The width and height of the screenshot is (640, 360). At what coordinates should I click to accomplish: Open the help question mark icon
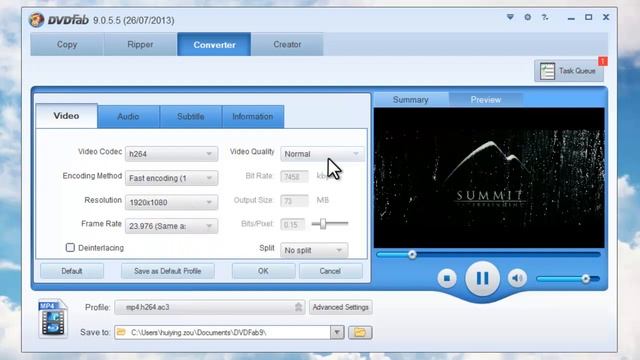pyautogui.click(x=545, y=17)
